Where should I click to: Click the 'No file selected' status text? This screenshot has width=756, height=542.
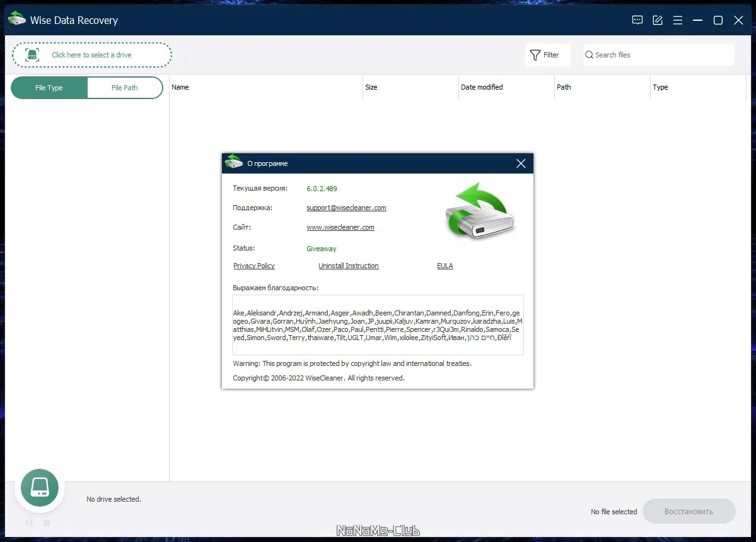pos(614,512)
